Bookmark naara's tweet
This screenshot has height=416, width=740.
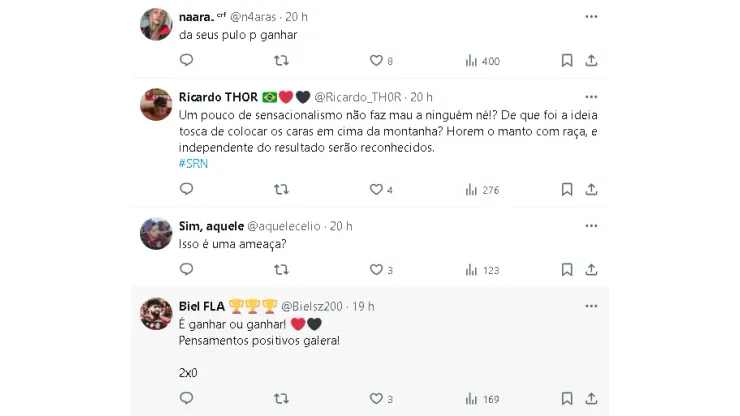(x=567, y=61)
